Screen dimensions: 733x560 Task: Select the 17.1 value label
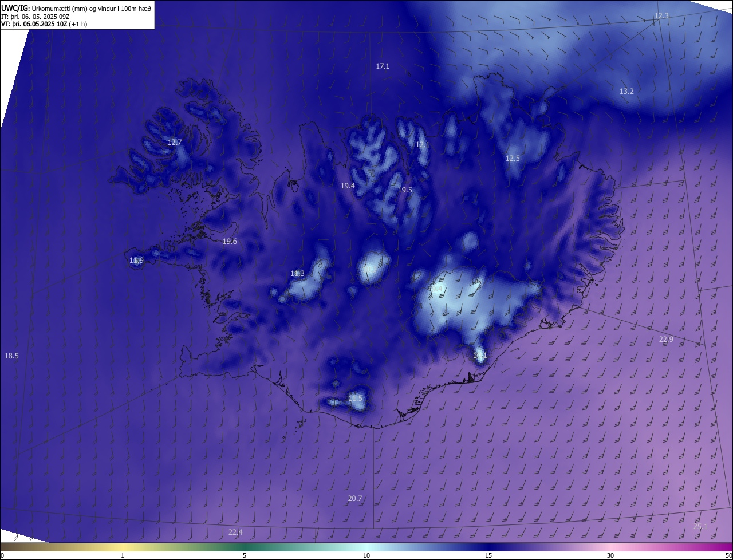tap(383, 66)
